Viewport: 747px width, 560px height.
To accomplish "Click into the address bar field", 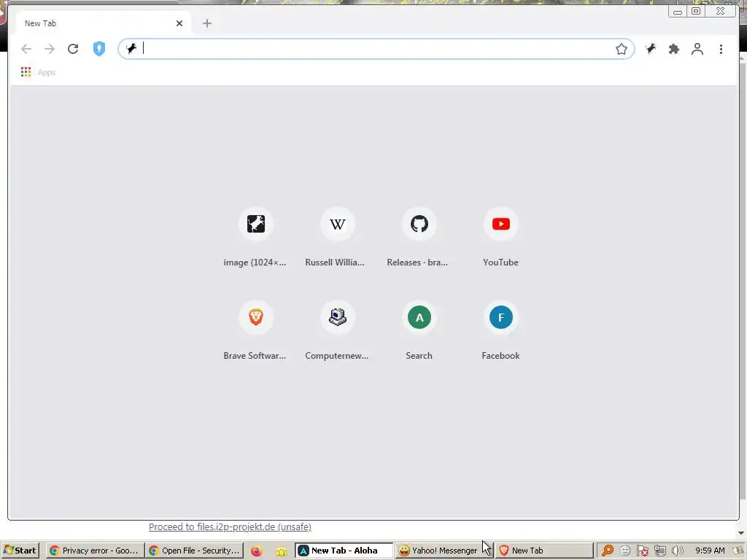I will coord(376,49).
